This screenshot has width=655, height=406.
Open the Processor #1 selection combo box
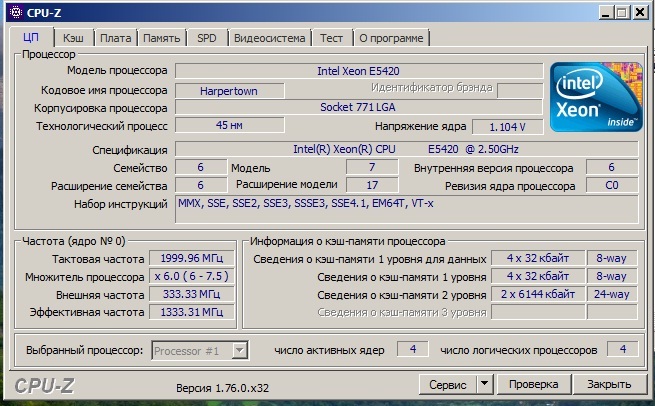tap(200, 350)
